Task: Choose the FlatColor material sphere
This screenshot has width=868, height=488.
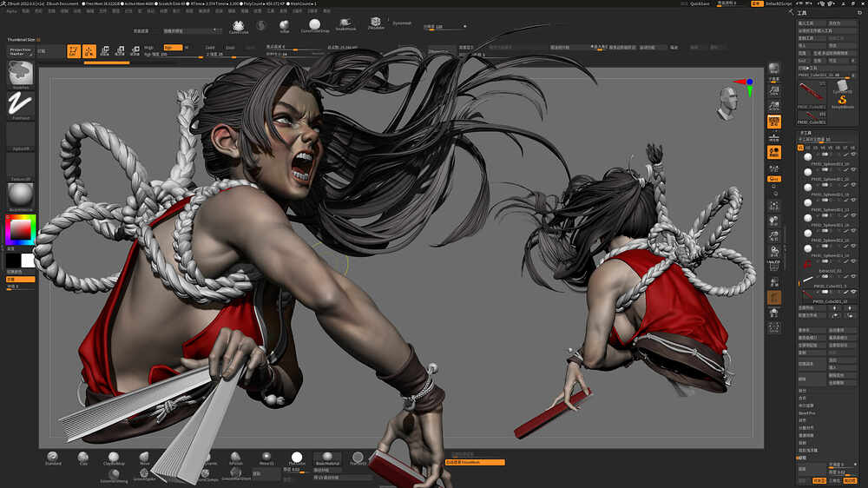Action: tap(297, 458)
